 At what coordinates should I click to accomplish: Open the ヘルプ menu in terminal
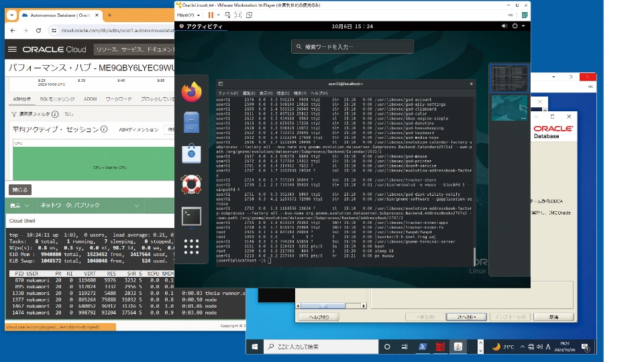click(319, 93)
